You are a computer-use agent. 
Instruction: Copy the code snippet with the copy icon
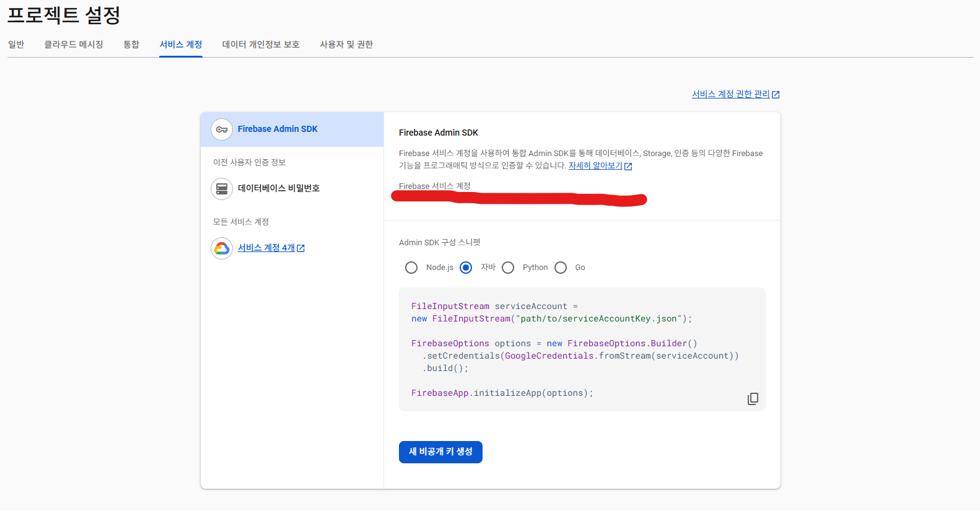(x=753, y=398)
